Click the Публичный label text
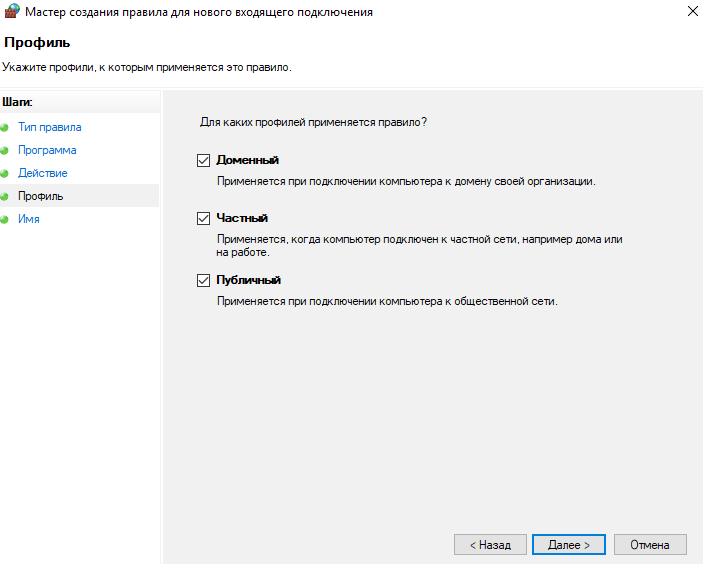This screenshot has height=564, width=703. [x=248, y=280]
